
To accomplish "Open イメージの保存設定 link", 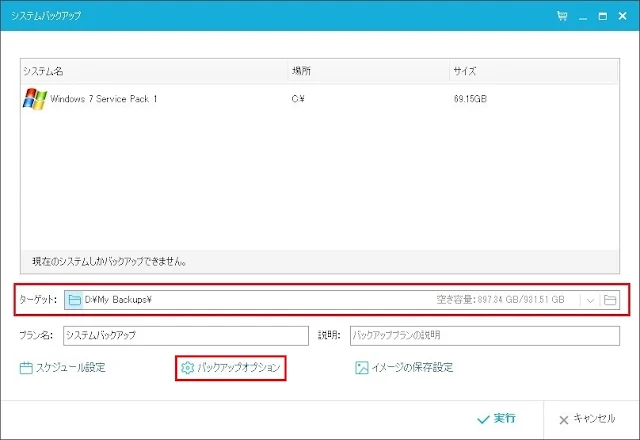I will [x=404, y=368].
